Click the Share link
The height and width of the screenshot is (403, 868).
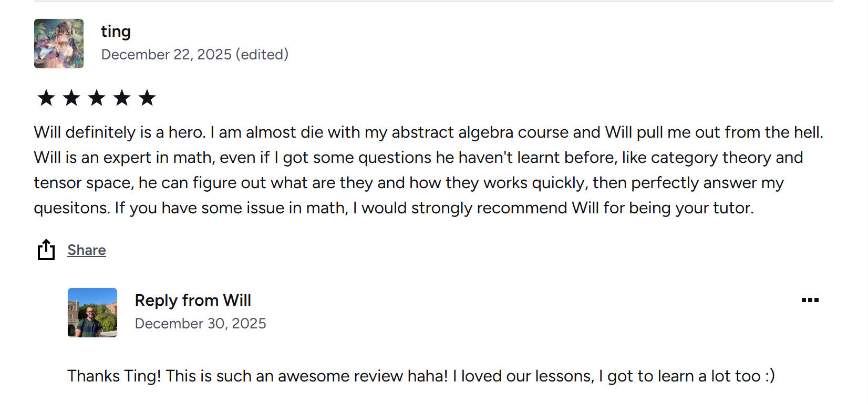click(87, 250)
